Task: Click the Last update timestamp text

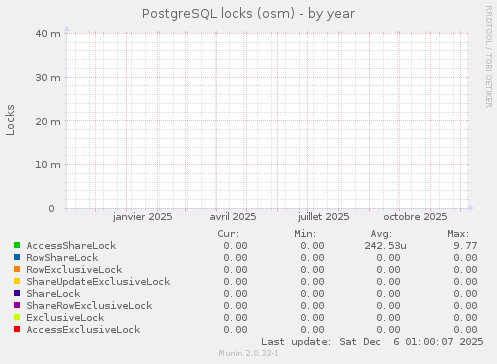Action: [x=372, y=342]
